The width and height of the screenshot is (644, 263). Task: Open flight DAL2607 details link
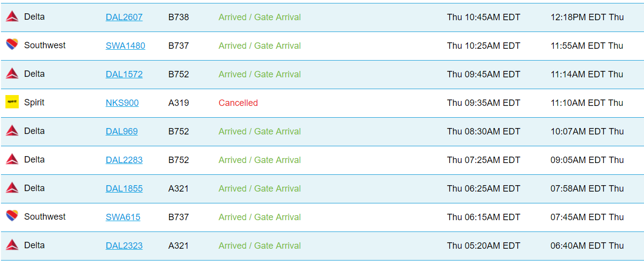(124, 17)
